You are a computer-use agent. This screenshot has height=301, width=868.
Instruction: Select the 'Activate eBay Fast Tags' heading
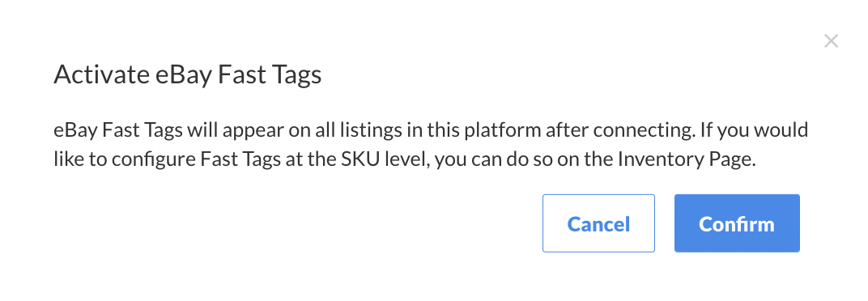click(x=188, y=74)
